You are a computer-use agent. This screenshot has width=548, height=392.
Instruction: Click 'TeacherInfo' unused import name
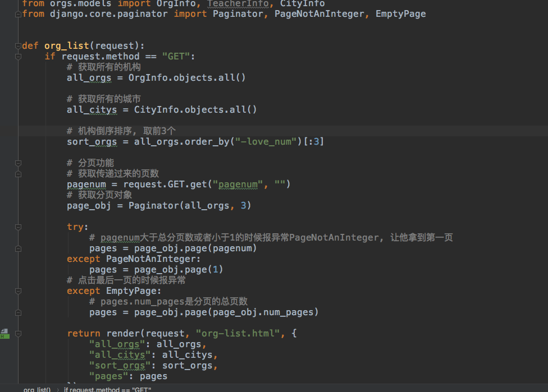tap(238, 3)
